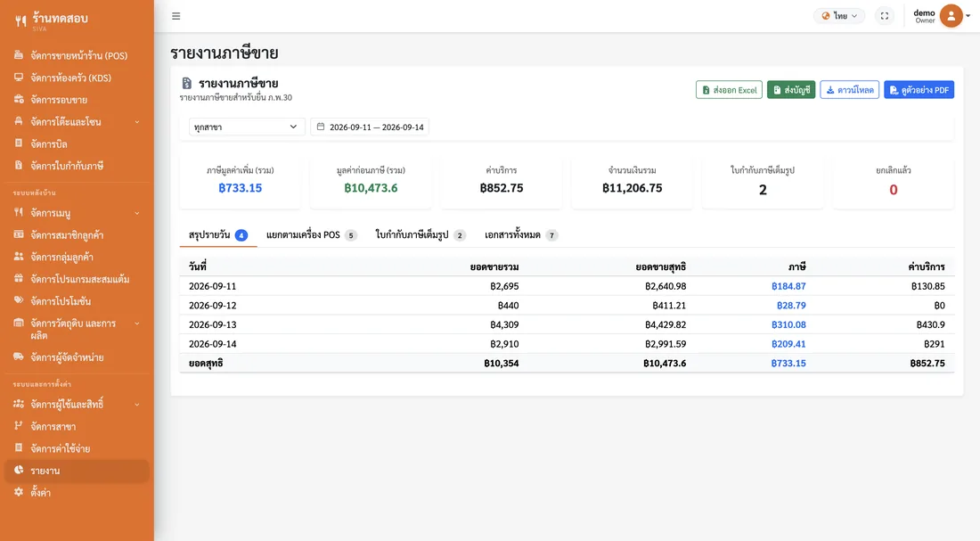Click service charge ฿430.9 in table
The image size is (980, 541).
pos(930,324)
